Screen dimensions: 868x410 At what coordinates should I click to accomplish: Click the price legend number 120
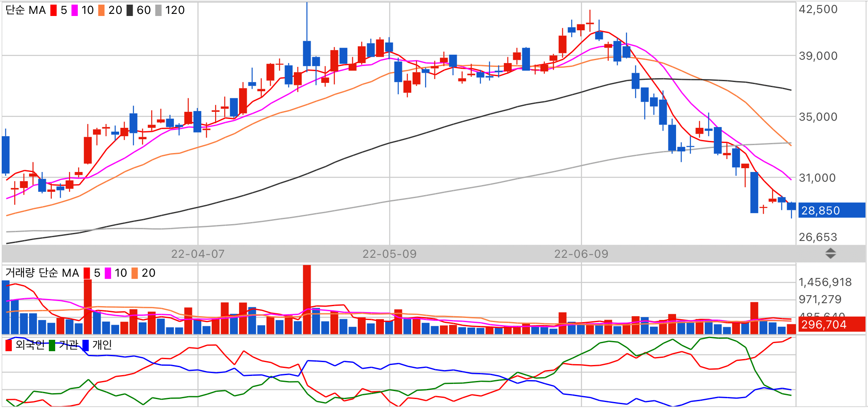[175, 10]
